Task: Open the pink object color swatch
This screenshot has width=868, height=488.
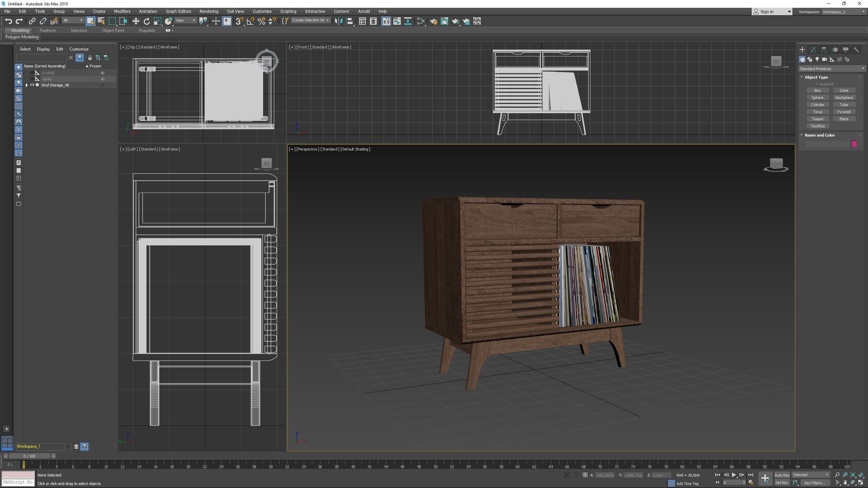Action: (854, 144)
